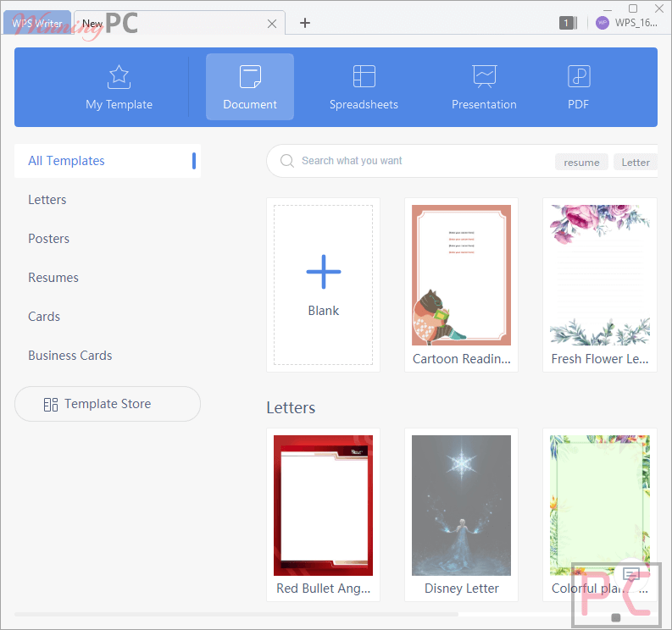672x630 pixels.
Task: Switch to Presentation templates
Action: click(484, 87)
